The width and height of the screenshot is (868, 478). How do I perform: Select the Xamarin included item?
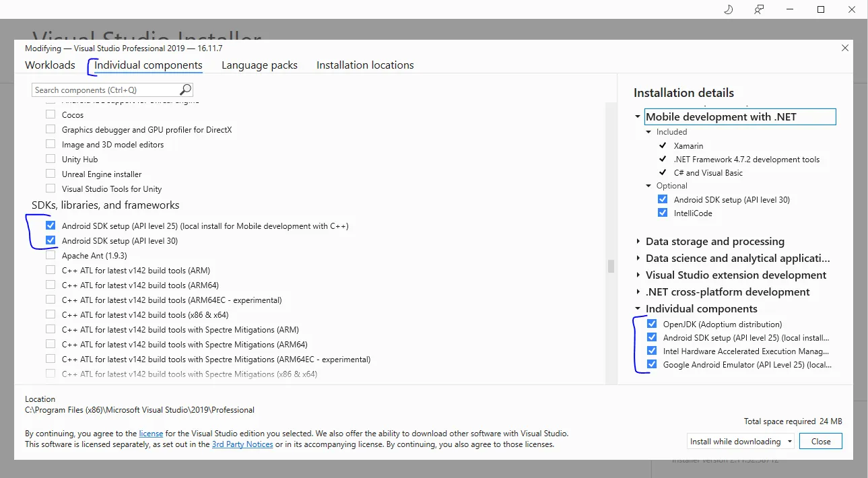click(688, 146)
